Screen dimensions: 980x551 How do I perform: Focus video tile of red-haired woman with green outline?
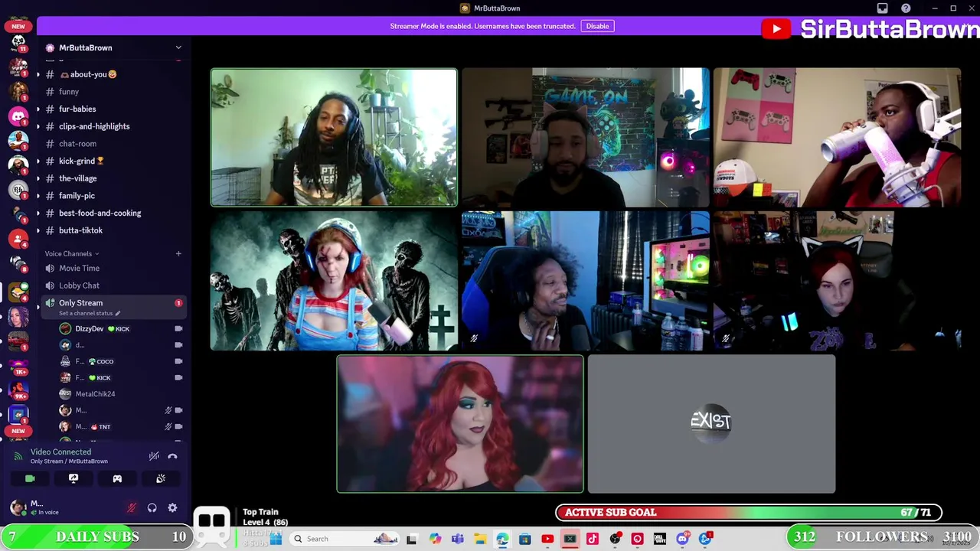(460, 424)
